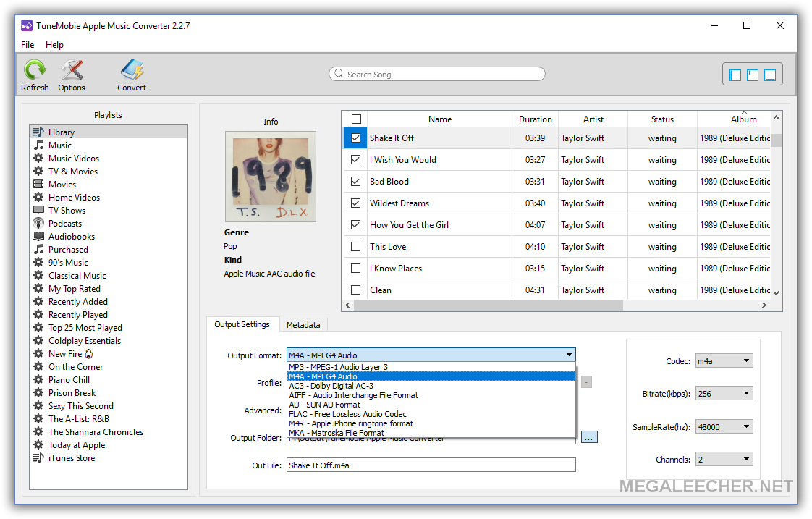Click the vertical scrollbar down arrow
The width and height of the screenshot is (812, 519).
(x=776, y=293)
